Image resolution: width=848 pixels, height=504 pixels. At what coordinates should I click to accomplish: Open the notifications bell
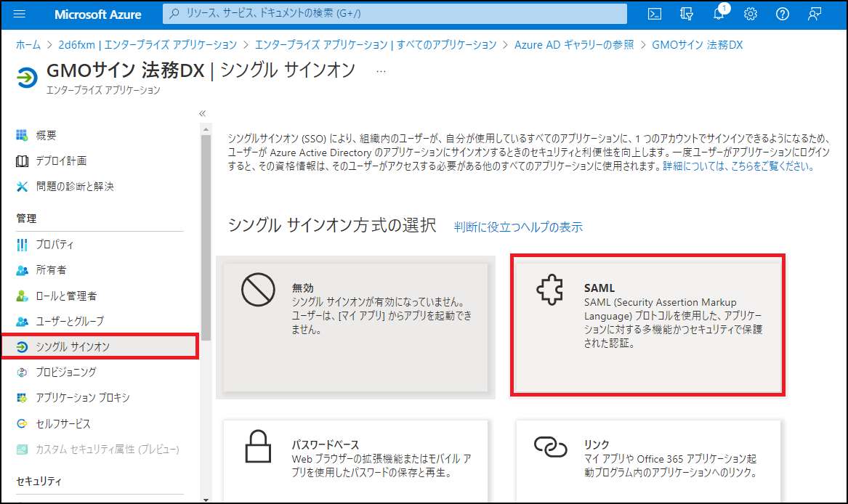pyautogui.click(x=719, y=14)
